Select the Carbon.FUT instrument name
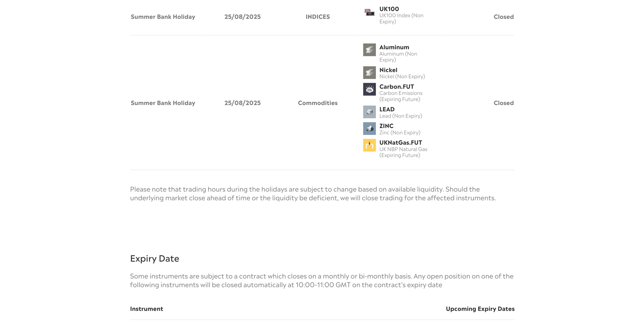This screenshot has height=327, width=644. (x=396, y=87)
